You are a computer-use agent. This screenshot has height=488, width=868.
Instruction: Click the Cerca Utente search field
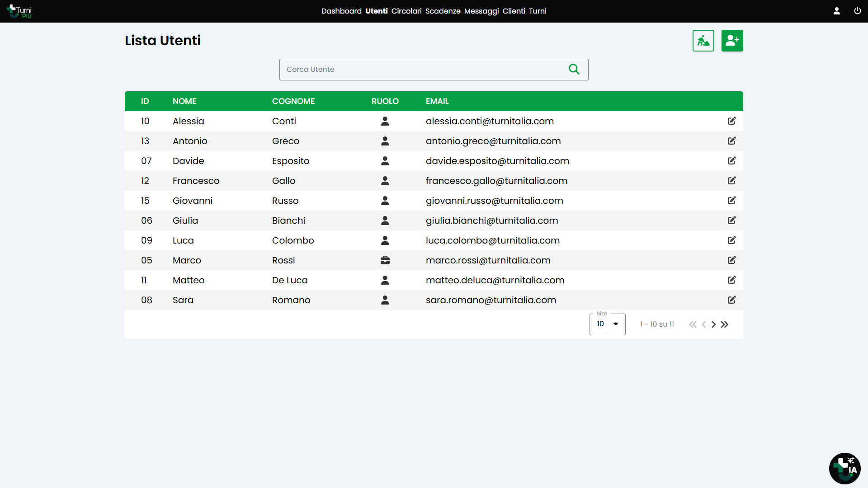coord(434,70)
